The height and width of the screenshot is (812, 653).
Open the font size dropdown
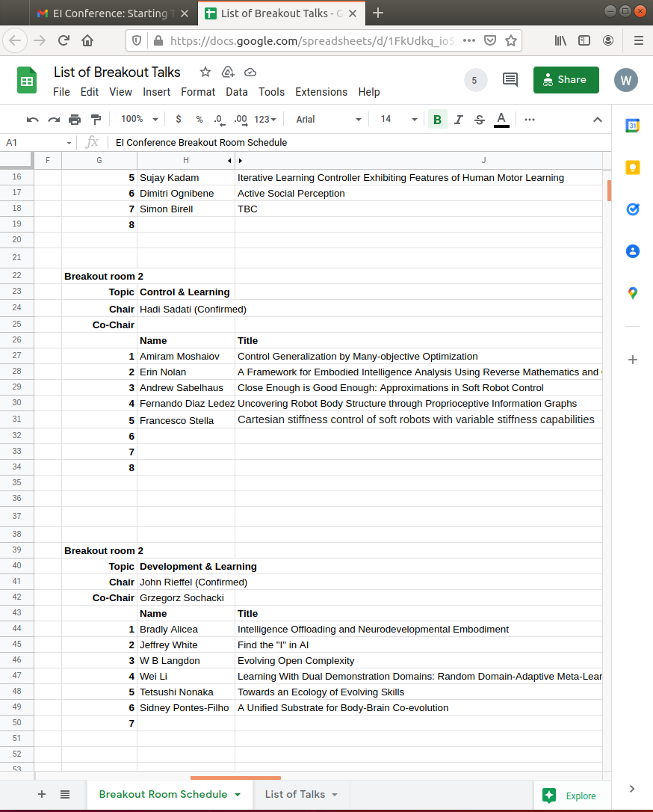pyautogui.click(x=398, y=120)
